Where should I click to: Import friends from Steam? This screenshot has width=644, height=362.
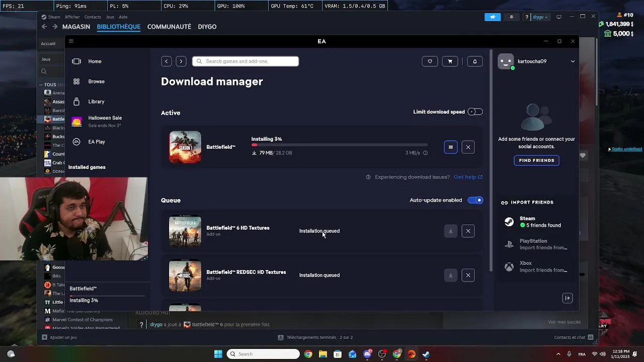point(536,222)
